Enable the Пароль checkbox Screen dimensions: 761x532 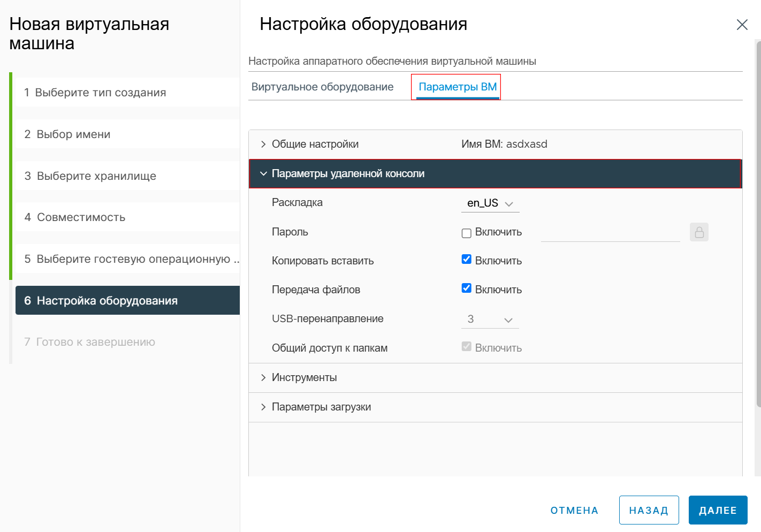[466, 233]
